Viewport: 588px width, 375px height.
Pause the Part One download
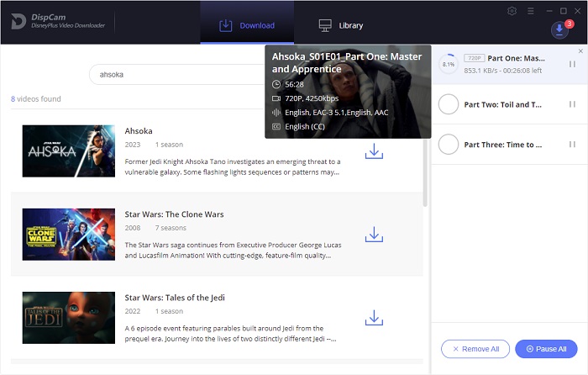tap(572, 64)
